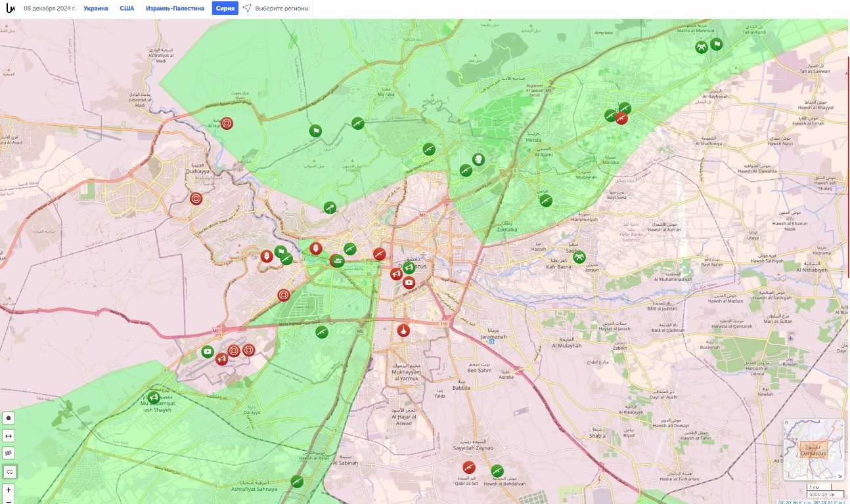Select the distance measure arrow tool
The width and height of the screenshot is (850, 504).
[x=9, y=435]
